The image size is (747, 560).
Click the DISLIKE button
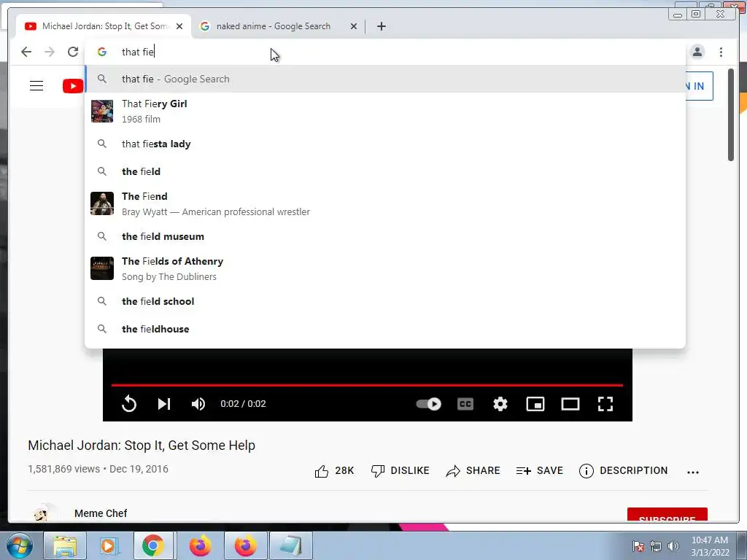click(x=400, y=471)
